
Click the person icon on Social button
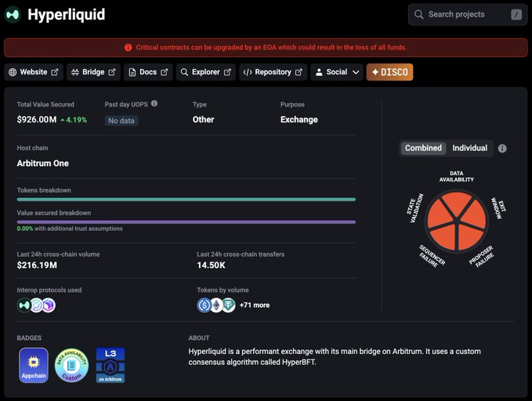click(x=319, y=72)
